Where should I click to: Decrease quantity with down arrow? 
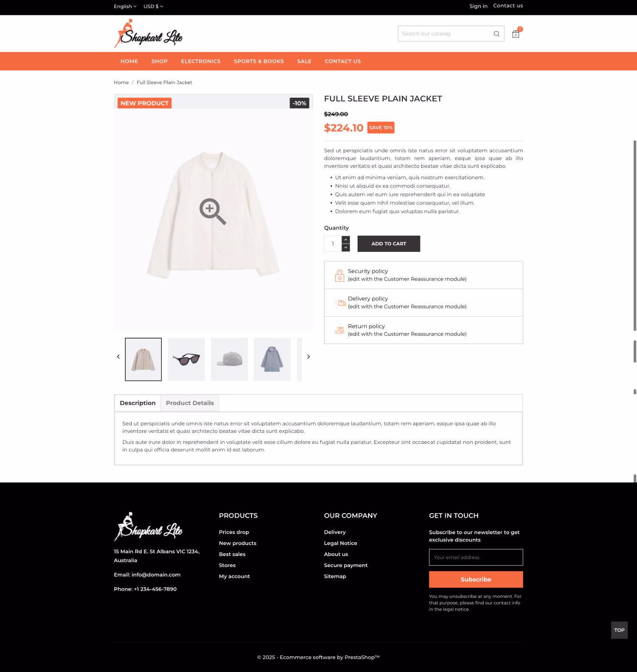click(x=346, y=248)
